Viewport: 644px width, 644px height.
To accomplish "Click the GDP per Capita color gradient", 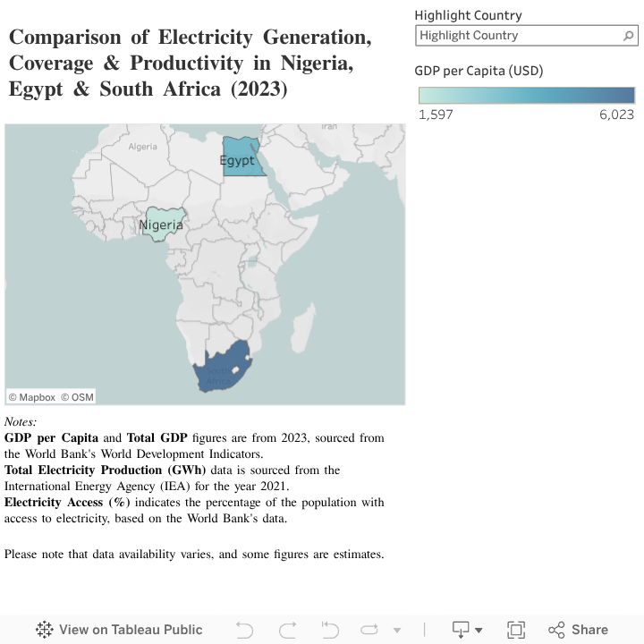I will 527,96.
